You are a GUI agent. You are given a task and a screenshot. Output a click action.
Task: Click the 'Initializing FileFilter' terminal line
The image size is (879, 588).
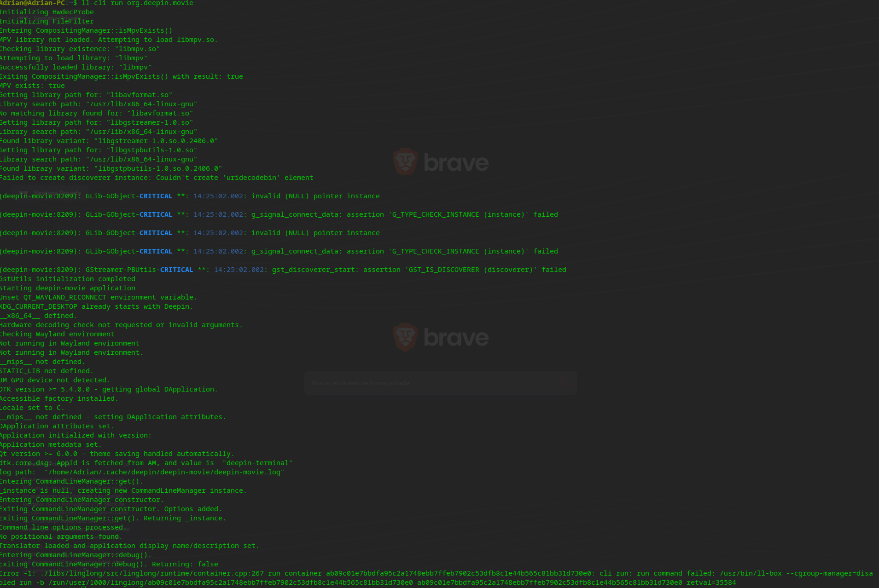47,21
